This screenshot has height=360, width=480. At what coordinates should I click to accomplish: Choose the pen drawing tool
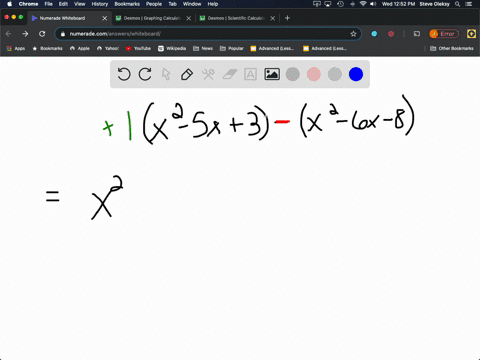click(x=187, y=74)
